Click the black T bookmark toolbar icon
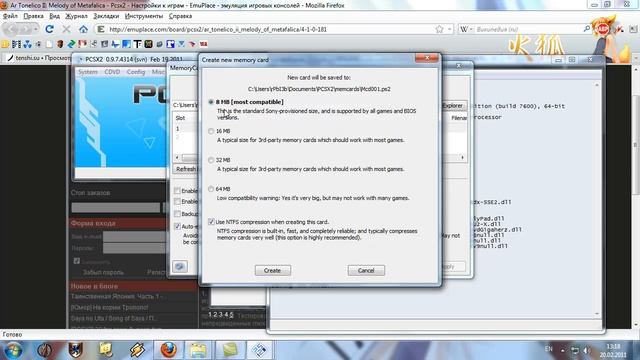The image size is (640, 360). point(137,44)
